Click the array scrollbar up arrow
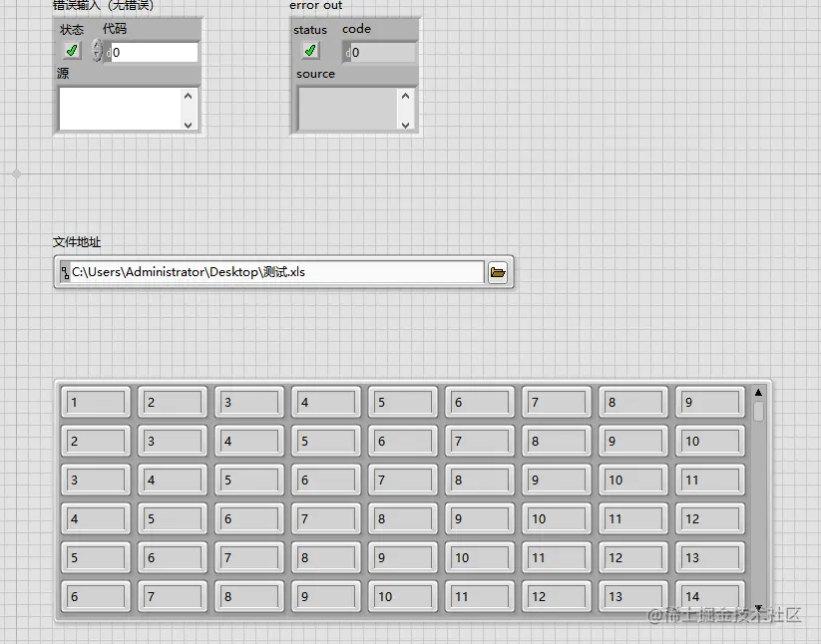Viewport: 821px width, 644px height. pos(758,393)
